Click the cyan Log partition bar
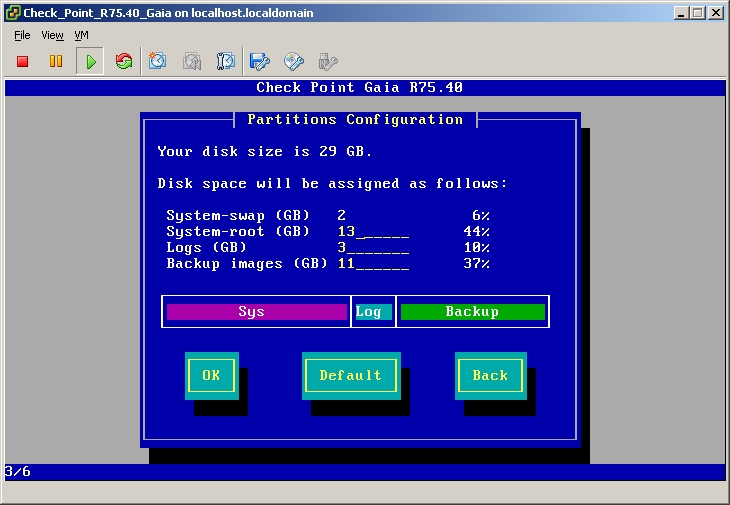The image size is (730, 505). coord(373,312)
